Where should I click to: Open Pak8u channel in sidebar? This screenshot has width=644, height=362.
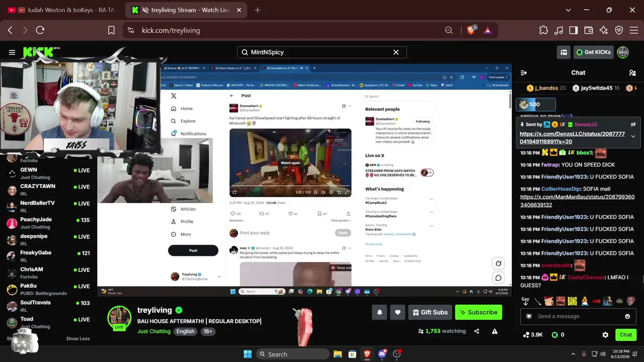(x=48, y=290)
